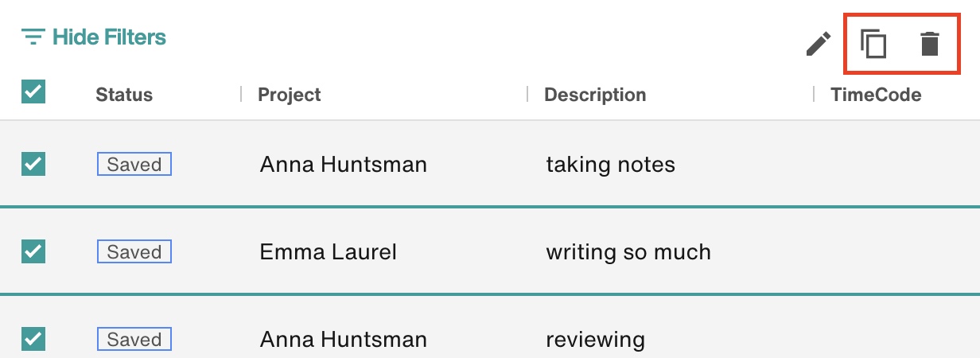Click the filter lines icon beside Hide Filters
The width and height of the screenshot is (980, 358).
click(33, 37)
